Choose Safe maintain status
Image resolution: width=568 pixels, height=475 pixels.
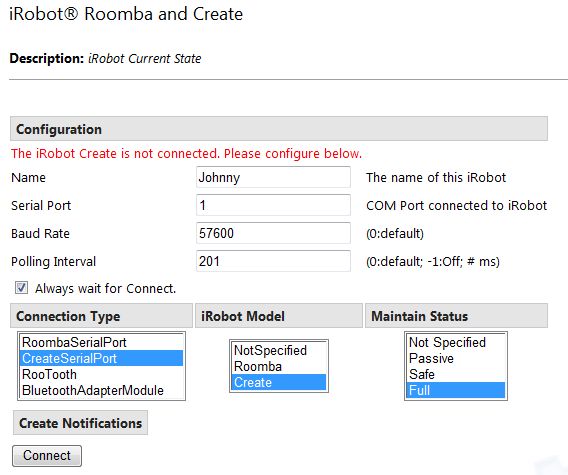[x=456, y=374]
